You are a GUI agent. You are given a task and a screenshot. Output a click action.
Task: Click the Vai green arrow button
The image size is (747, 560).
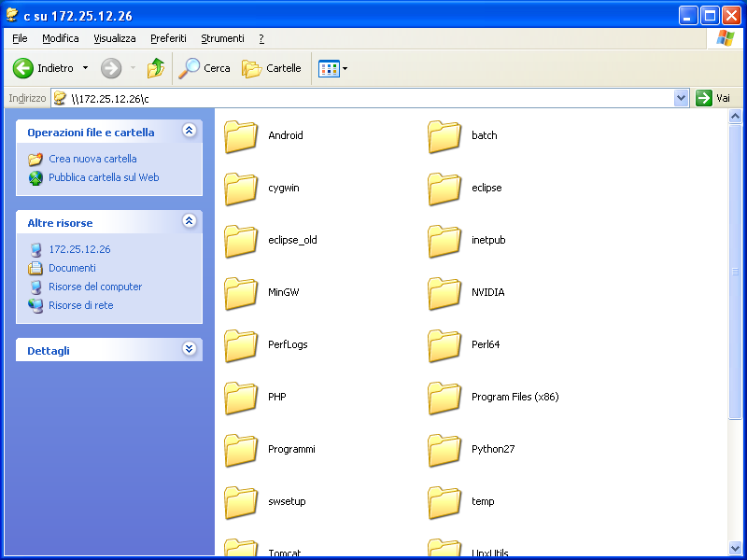pos(712,98)
